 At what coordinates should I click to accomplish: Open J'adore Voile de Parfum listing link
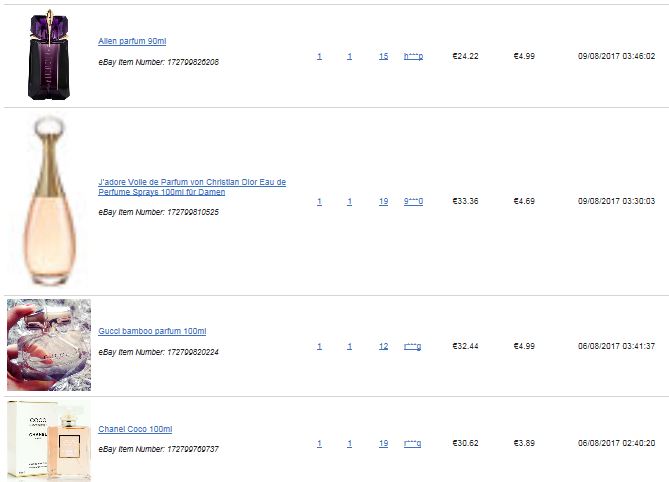click(192, 187)
